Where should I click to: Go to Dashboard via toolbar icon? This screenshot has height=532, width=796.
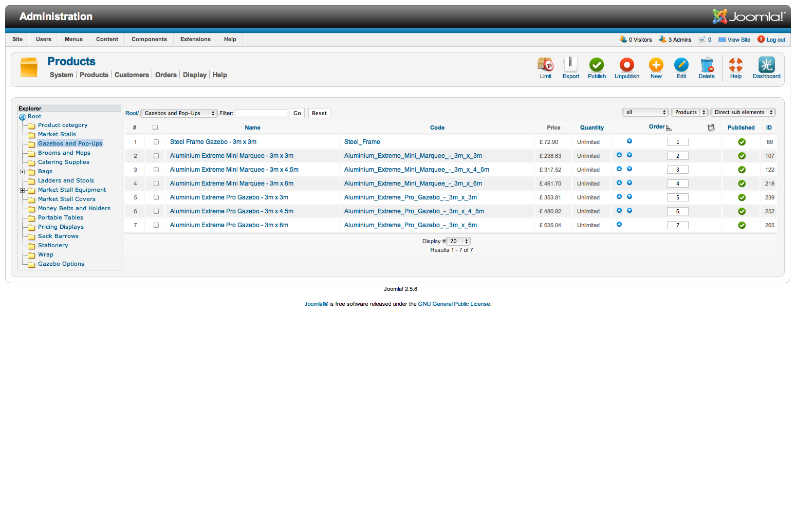767,65
